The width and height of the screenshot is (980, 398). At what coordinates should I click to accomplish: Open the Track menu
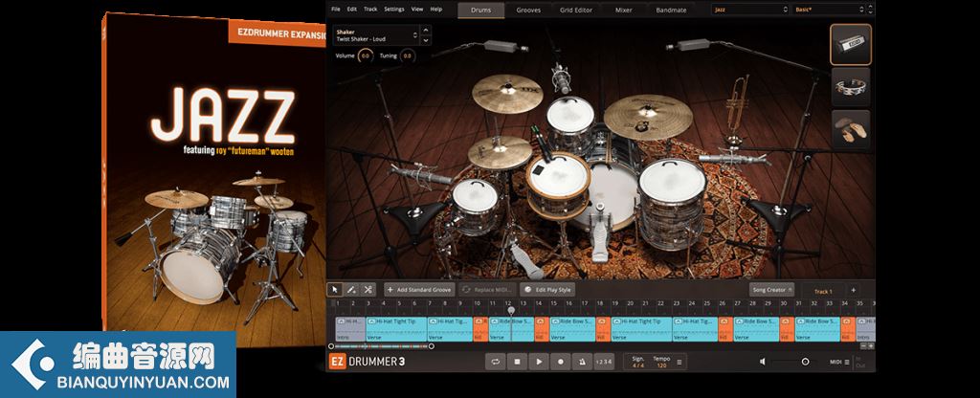[x=370, y=10]
